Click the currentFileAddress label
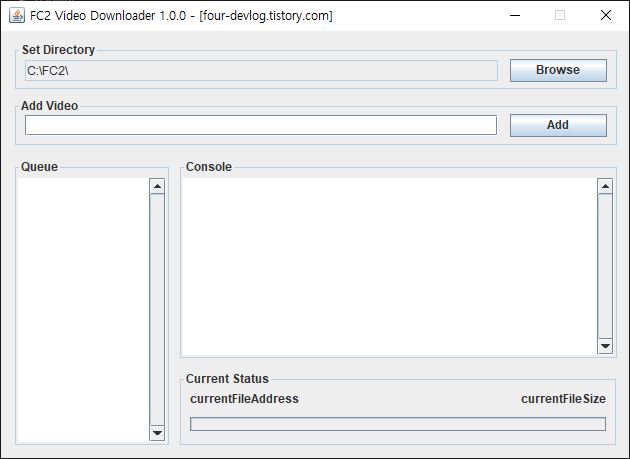630x459 pixels. [x=244, y=399]
